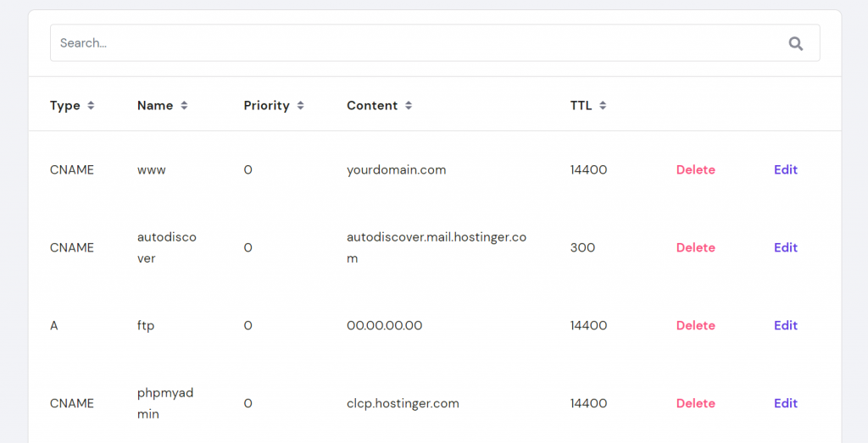Delete the ftp A record
868x443 pixels.
coord(695,326)
